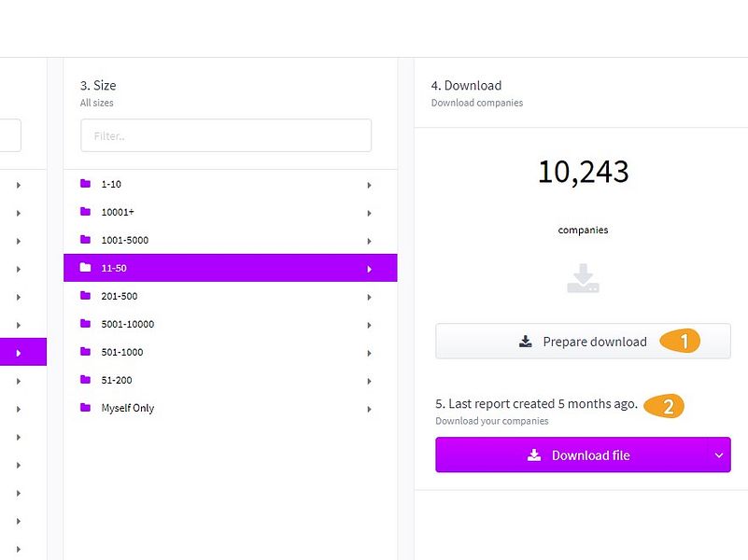
Task: Click the folder icon next to 10001+
Action: (85, 212)
